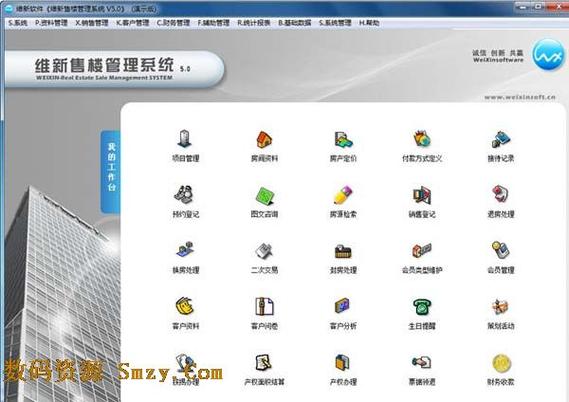Open the 客户资料 icon
The height and width of the screenshot is (402, 569).
pos(185,306)
